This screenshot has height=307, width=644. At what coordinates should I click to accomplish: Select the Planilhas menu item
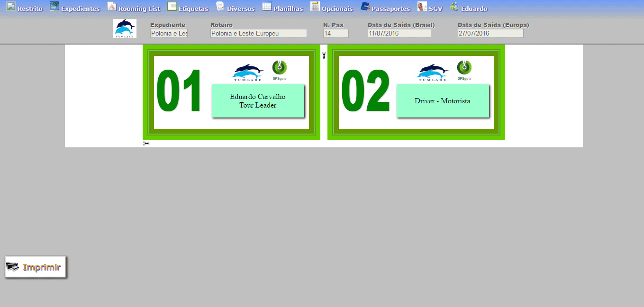(x=288, y=9)
